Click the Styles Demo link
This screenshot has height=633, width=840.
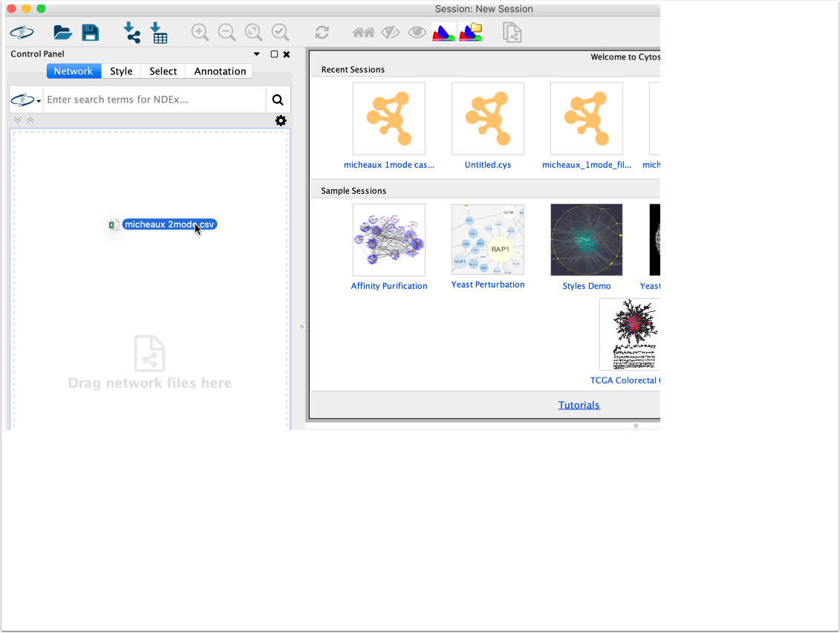tap(587, 286)
